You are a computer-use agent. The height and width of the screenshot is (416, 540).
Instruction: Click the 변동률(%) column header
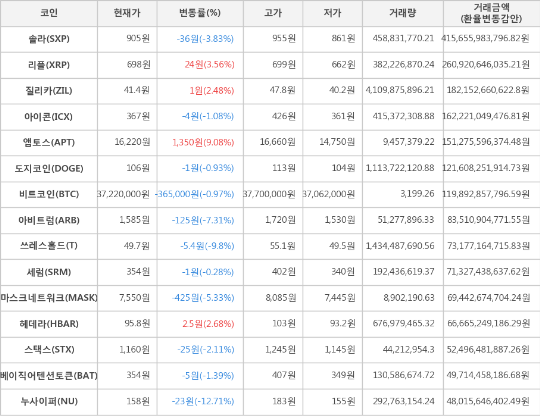click(x=200, y=13)
